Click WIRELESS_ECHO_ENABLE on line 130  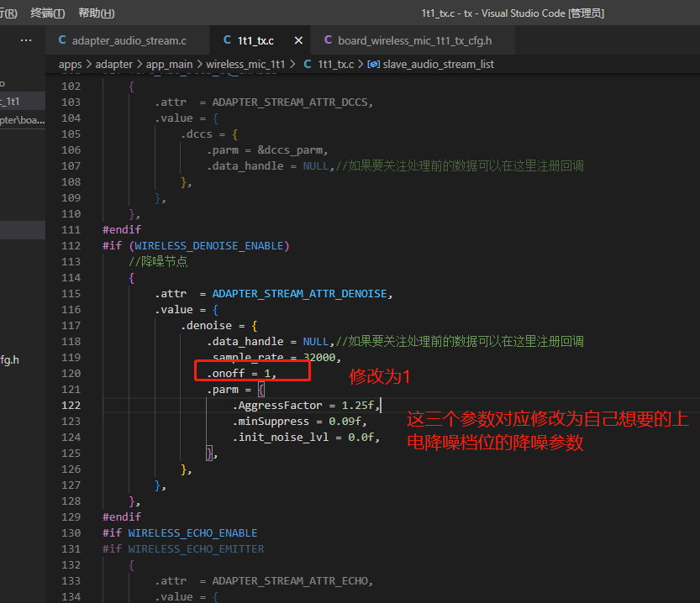point(192,533)
